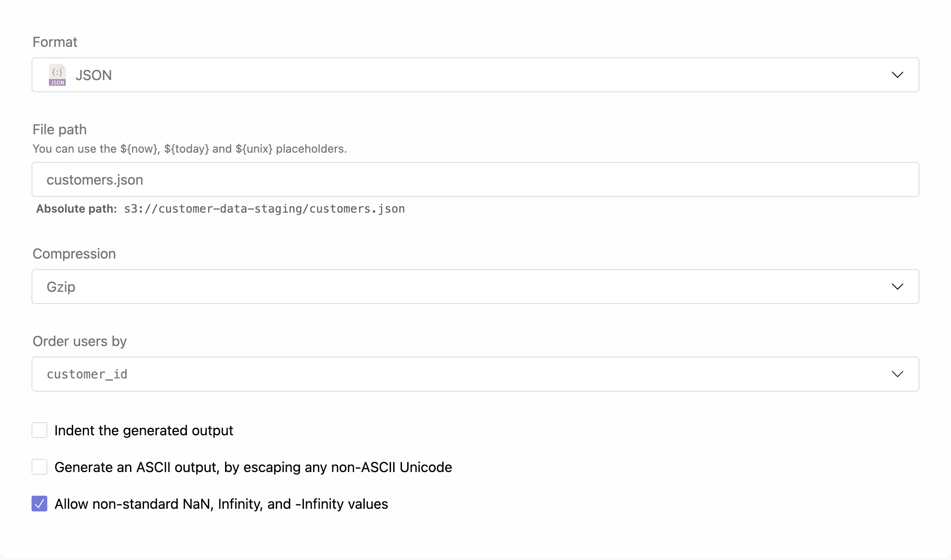Screen dimensions: 951x560
Task: Click the Absolute path label
Action: coord(75,209)
